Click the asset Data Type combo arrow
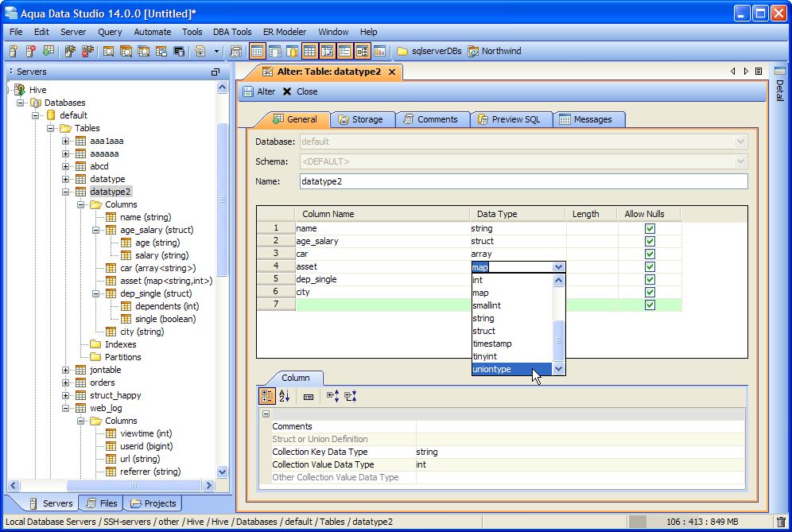 [x=558, y=266]
